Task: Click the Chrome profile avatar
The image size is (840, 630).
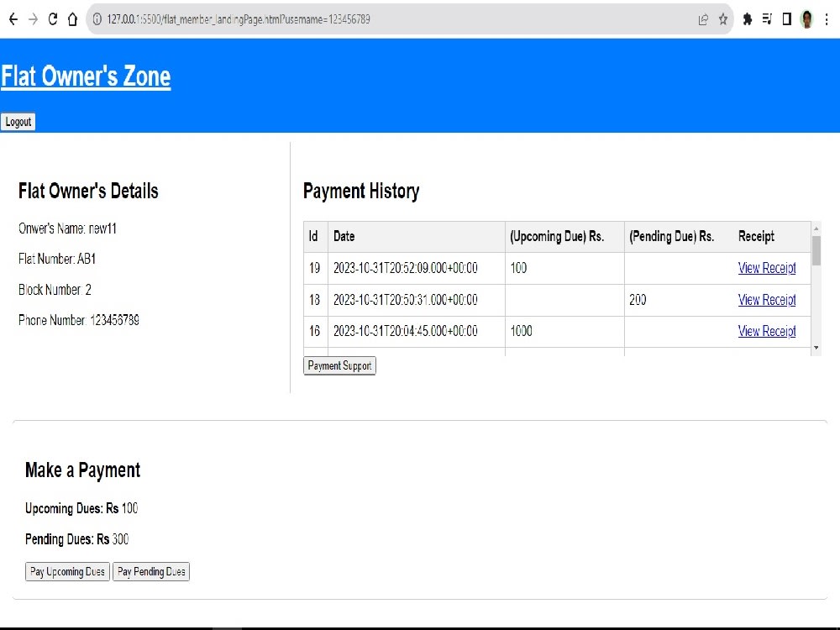Action: [x=806, y=18]
